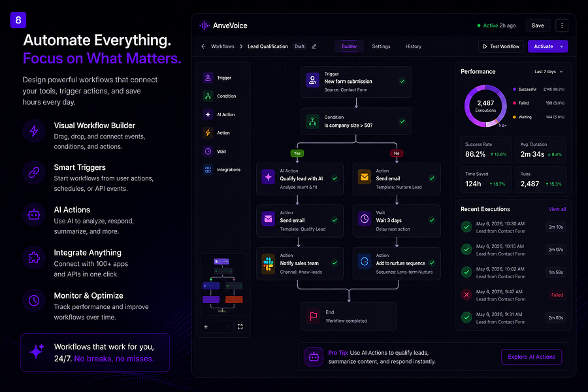The image size is (588, 392).
Task: Click the AnveVoice waveform logo
Action: click(204, 25)
